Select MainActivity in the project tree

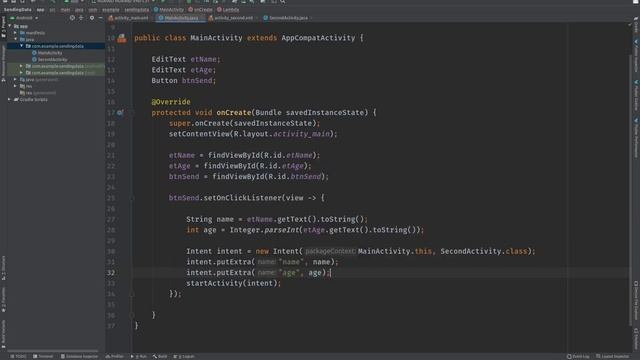pos(47,53)
